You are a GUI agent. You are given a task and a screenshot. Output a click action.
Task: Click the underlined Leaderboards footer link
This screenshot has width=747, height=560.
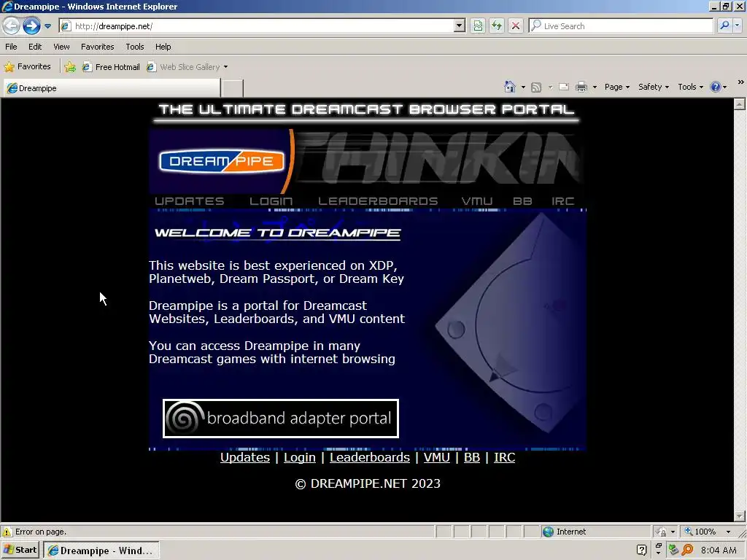[370, 457]
